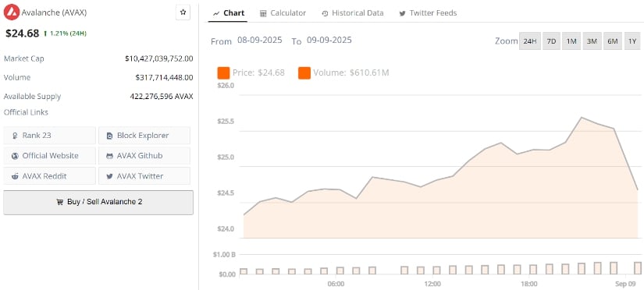This screenshot has height=290, width=644.
Task: Click the 18:00 time axis label
Action: [529, 284]
